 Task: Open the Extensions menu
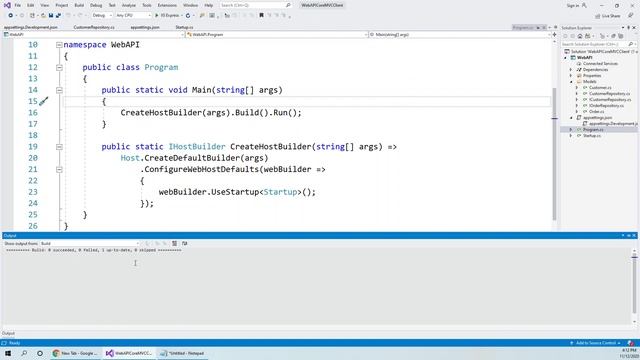pyautogui.click(x=167, y=5)
